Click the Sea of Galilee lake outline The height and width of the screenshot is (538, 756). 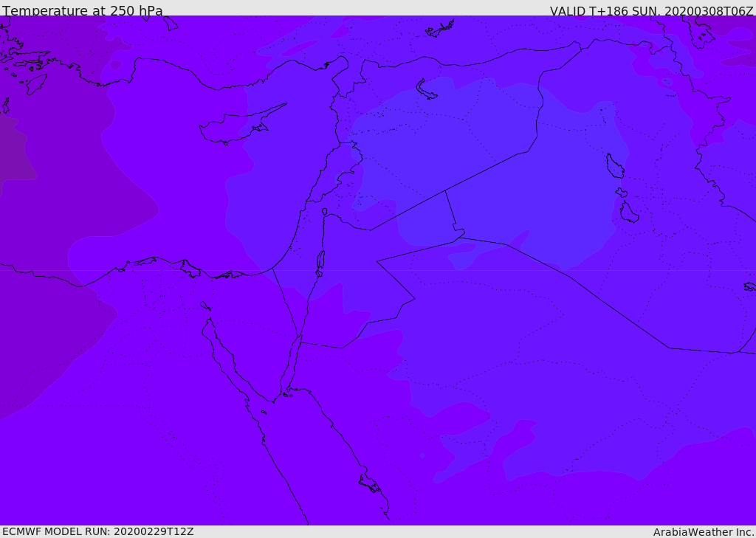(x=325, y=212)
